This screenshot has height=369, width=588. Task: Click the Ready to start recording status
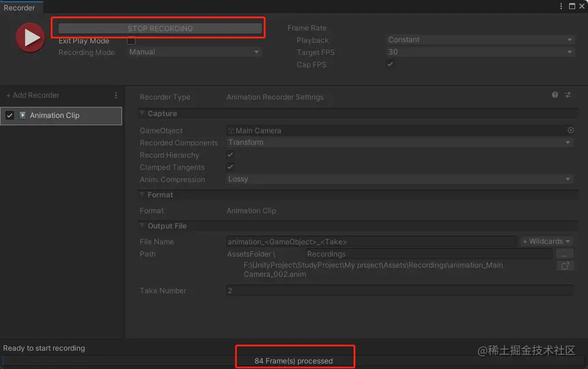point(44,348)
